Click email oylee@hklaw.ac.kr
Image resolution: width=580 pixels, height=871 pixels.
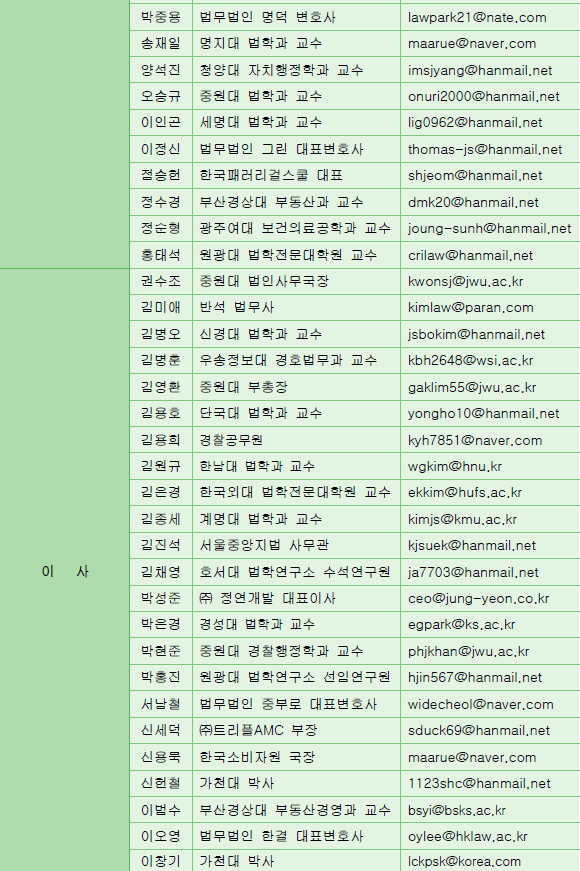point(468,837)
